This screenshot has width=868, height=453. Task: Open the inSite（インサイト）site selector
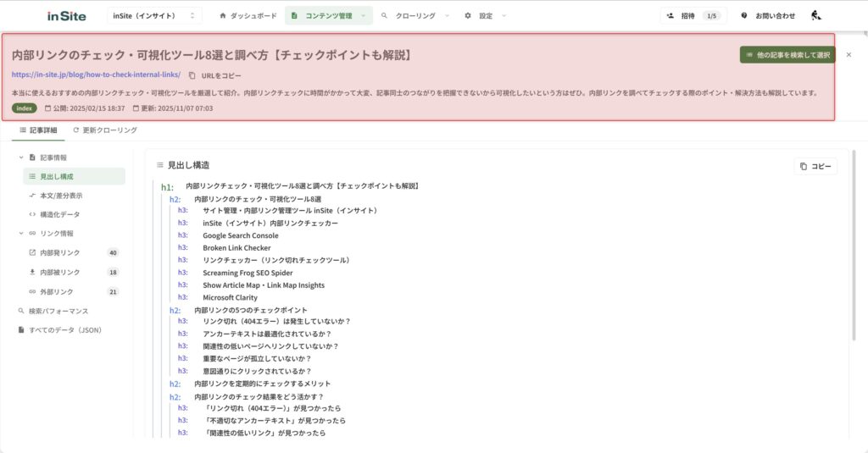pos(154,15)
